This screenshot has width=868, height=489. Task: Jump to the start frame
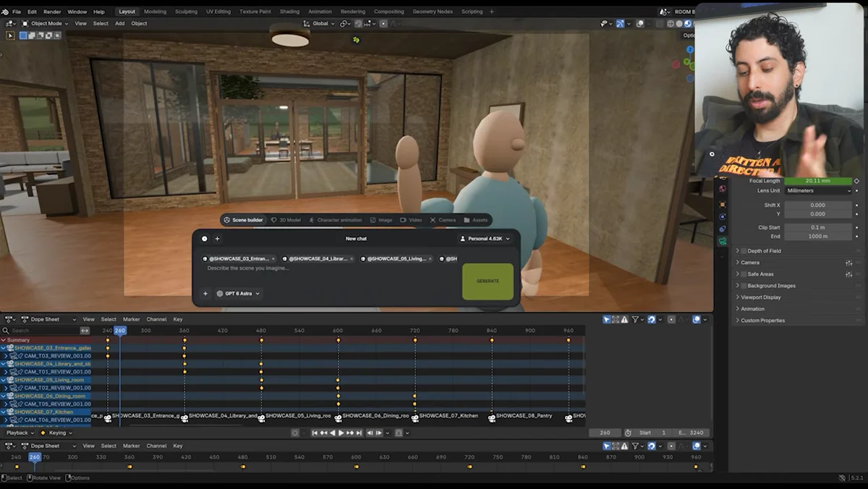point(315,433)
